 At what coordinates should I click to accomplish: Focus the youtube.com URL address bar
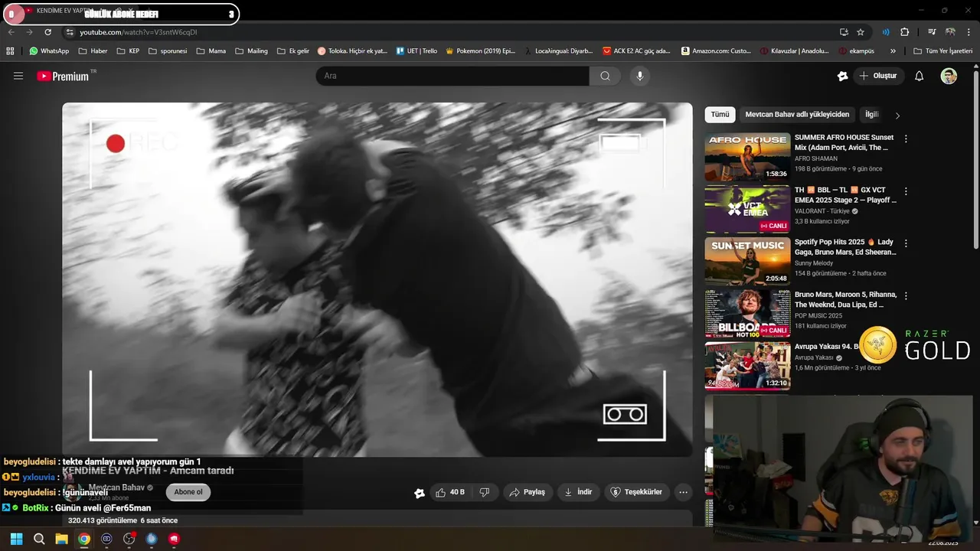click(x=452, y=32)
